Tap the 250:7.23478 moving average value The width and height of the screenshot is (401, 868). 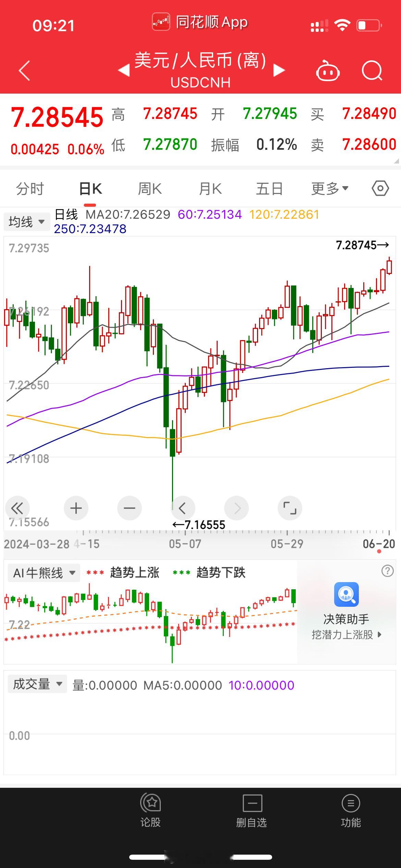90,229
